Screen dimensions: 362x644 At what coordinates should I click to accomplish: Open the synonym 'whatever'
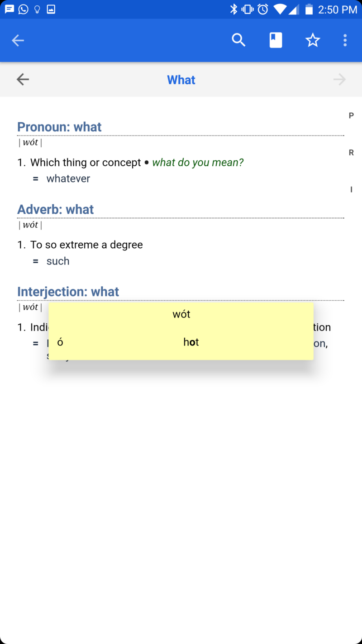click(68, 178)
